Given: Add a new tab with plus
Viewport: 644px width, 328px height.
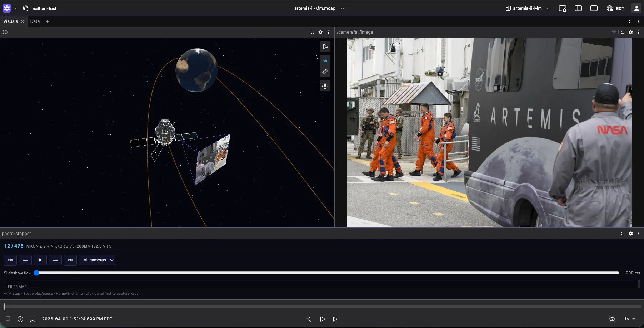Looking at the screenshot, I should pos(47,21).
